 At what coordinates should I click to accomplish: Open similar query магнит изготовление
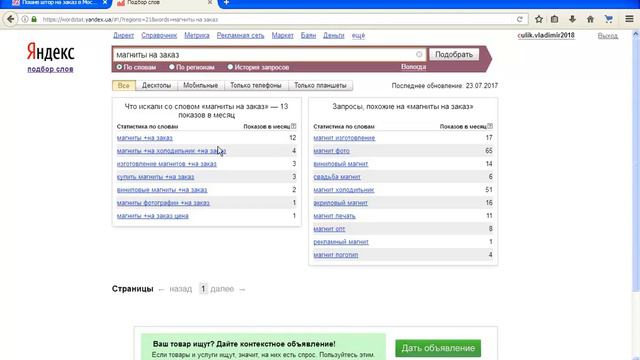344,138
